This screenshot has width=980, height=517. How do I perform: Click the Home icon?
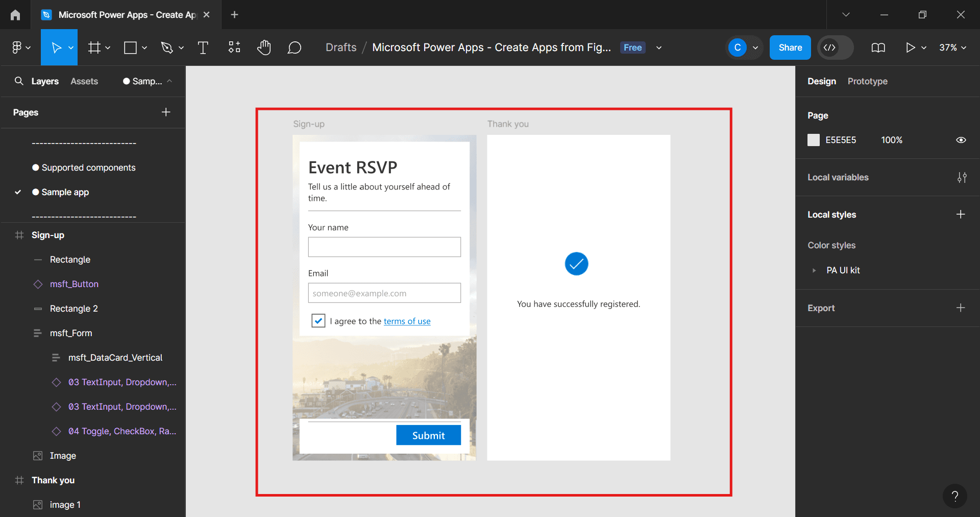[x=15, y=15]
